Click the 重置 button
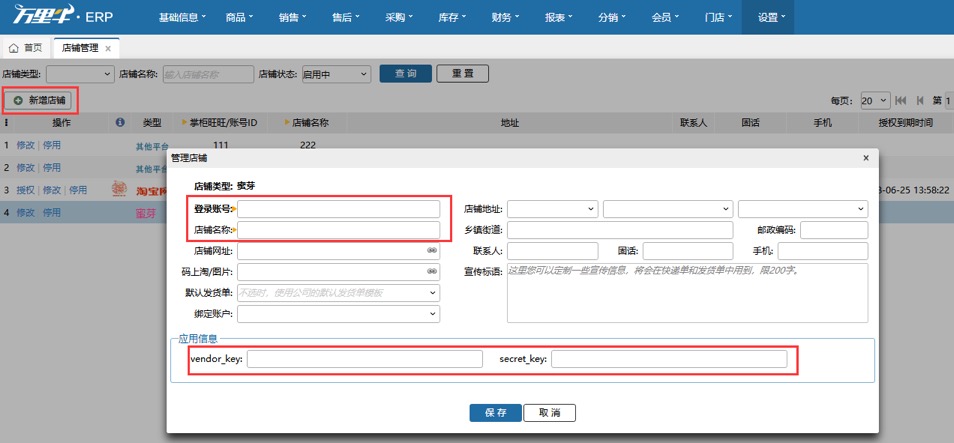Screen dimensions: 954x443 click(462, 74)
